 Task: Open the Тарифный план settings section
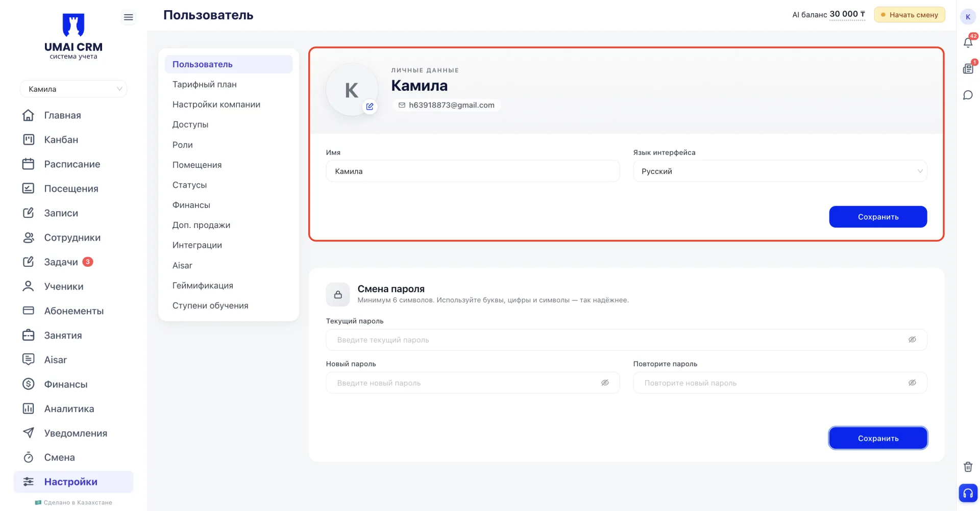click(228, 84)
